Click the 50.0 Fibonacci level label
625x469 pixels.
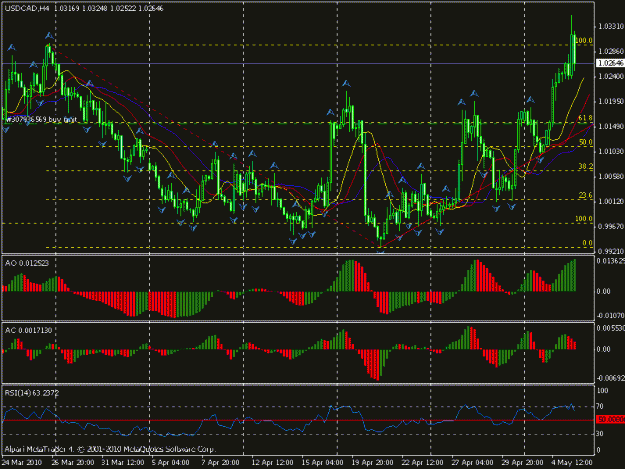[585, 142]
